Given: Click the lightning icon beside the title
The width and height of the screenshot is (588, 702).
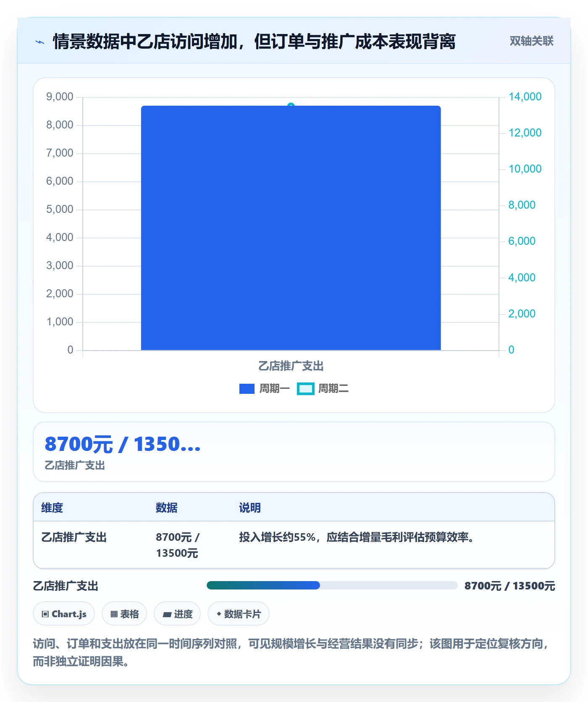Looking at the screenshot, I should pyautogui.click(x=39, y=42).
